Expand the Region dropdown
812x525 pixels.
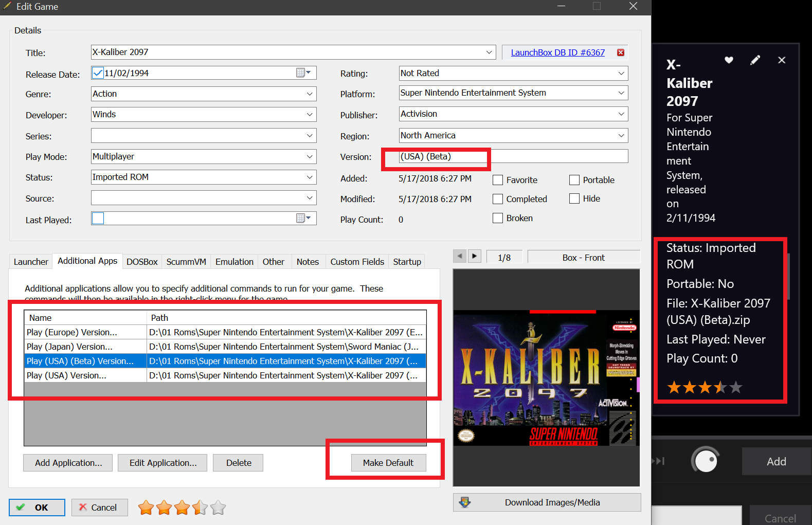(x=621, y=135)
